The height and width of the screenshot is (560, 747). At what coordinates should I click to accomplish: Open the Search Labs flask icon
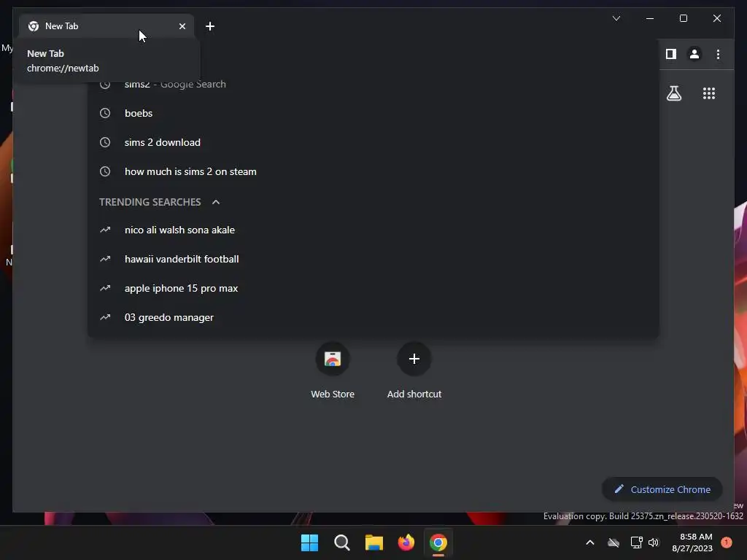point(673,93)
